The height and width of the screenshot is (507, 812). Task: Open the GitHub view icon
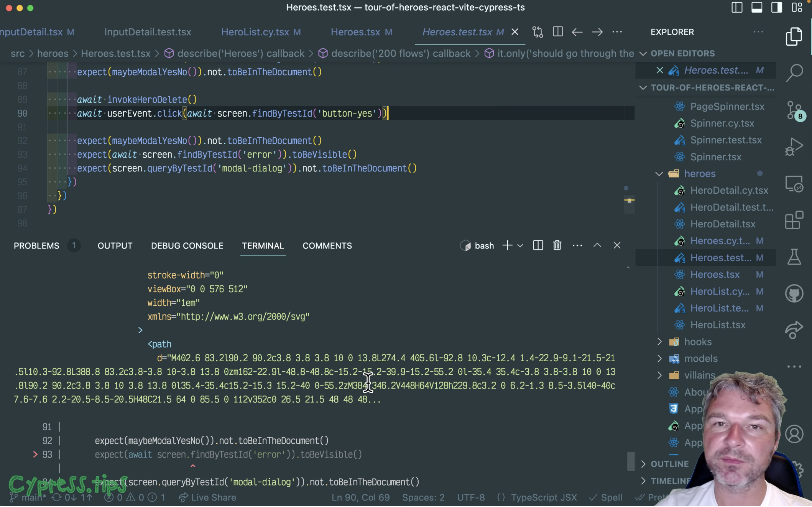tap(794, 294)
